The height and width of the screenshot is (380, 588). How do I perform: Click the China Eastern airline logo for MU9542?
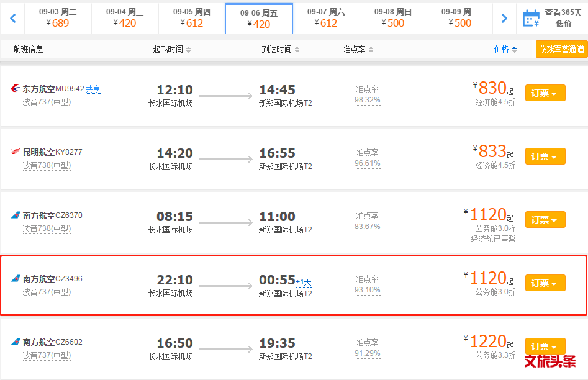pyautogui.click(x=16, y=89)
